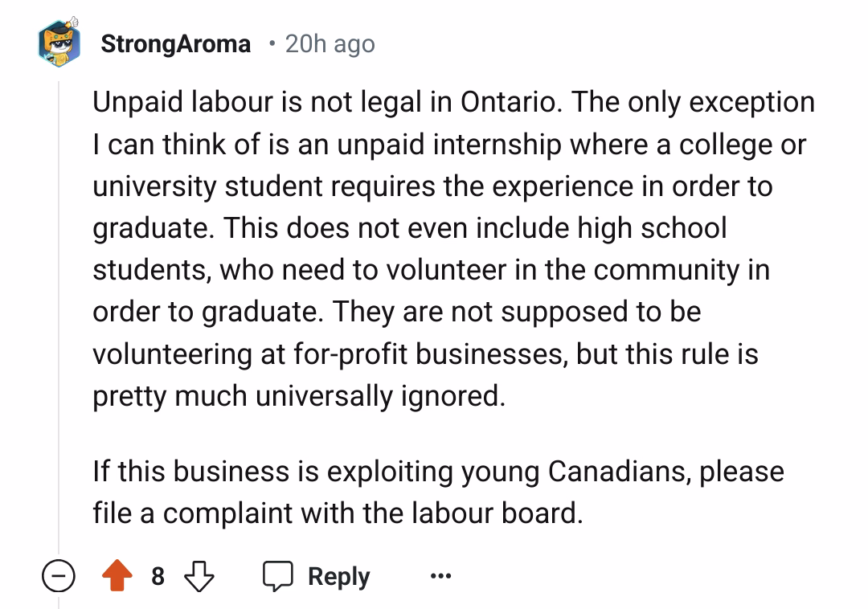868x609 pixels.
Task: Click the line starting "volunteering at for-profit businesses"
Action: (x=425, y=354)
